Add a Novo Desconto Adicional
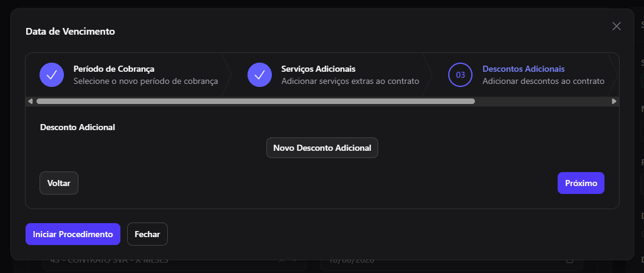Image resolution: width=644 pixels, height=273 pixels. (322, 148)
